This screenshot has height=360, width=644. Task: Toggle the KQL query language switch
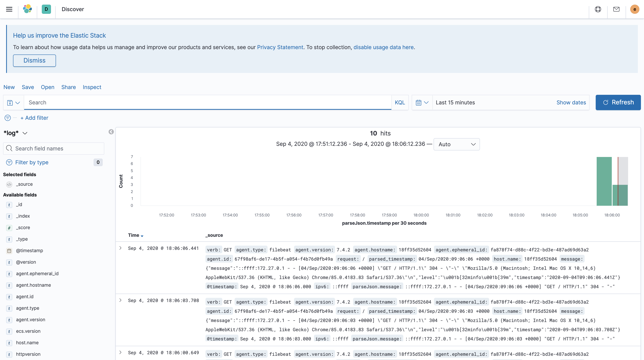(x=400, y=102)
